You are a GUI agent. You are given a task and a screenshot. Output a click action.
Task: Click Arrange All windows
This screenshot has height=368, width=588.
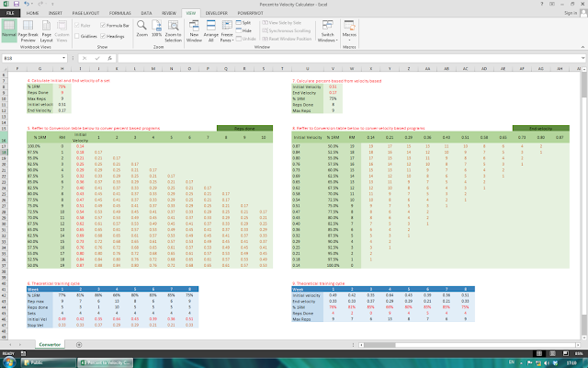click(210, 31)
